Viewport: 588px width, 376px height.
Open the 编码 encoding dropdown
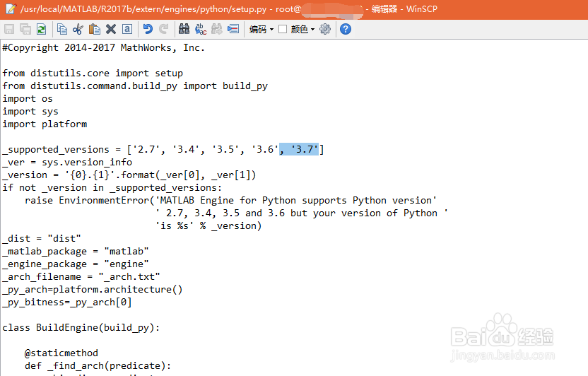261,29
